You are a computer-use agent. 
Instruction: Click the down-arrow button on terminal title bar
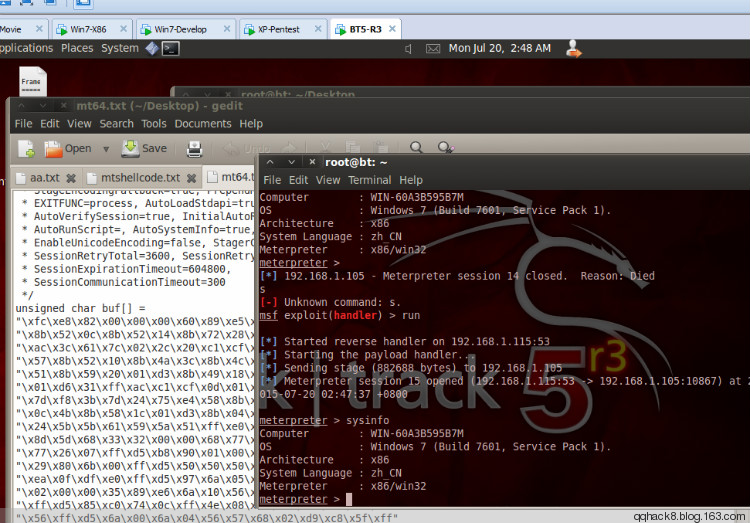pos(291,162)
